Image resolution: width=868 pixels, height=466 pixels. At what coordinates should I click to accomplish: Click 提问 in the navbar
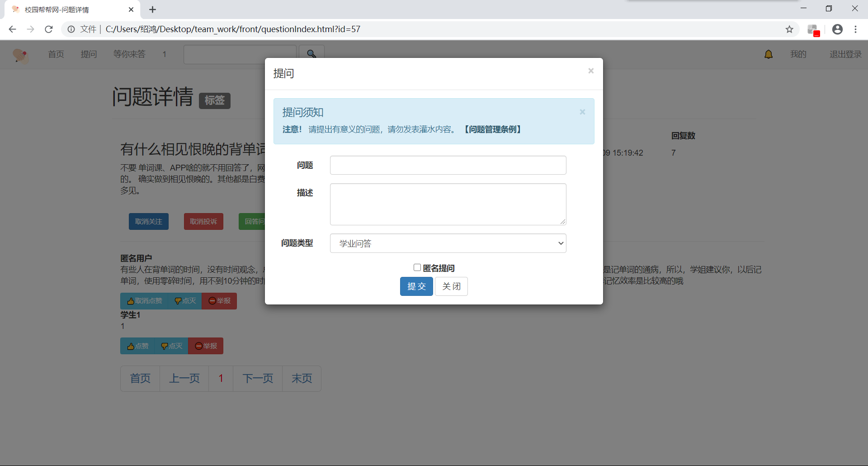(89, 54)
